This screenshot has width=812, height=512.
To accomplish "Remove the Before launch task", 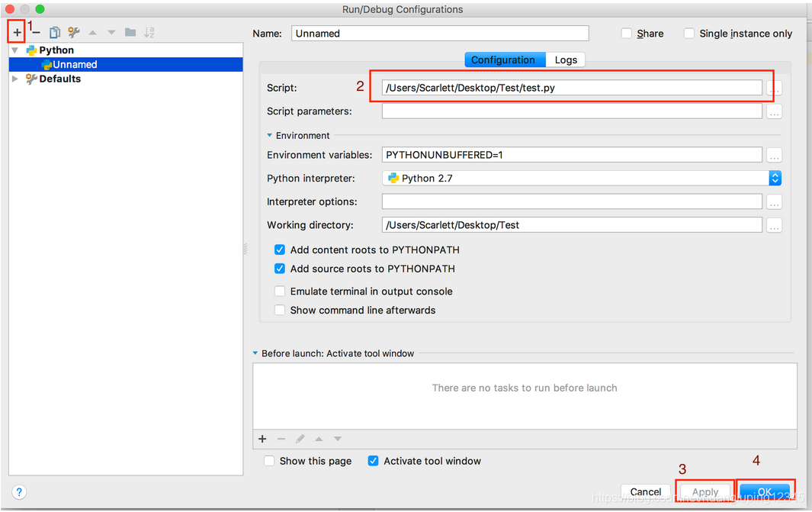I will coord(281,439).
